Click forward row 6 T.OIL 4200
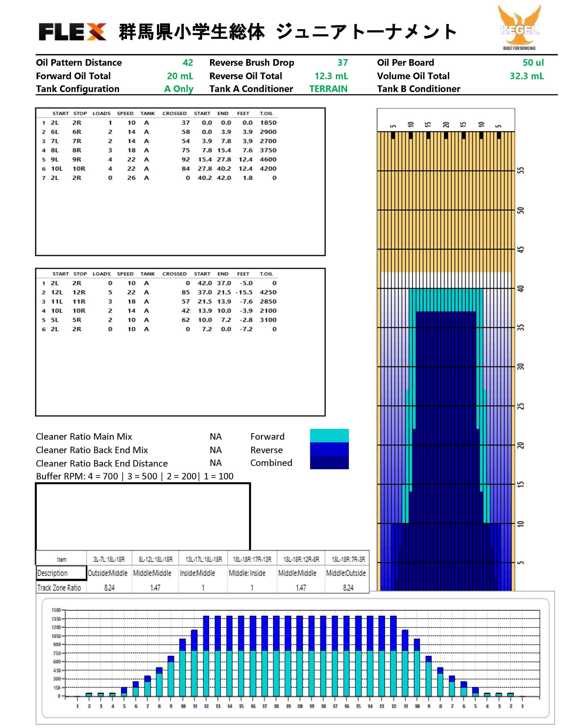 (268, 169)
